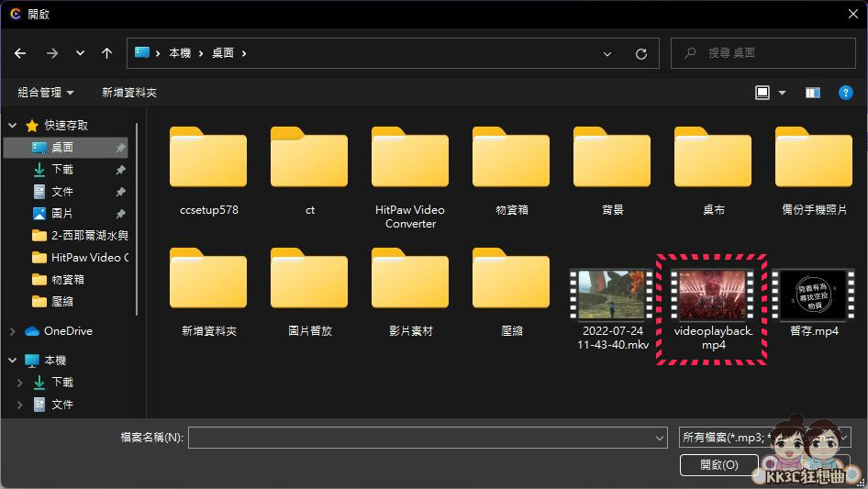The width and height of the screenshot is (868, 489).
Task: Click the 搜尋 桌面 search field
Action: pyautogui.click(x=762, y=53)
